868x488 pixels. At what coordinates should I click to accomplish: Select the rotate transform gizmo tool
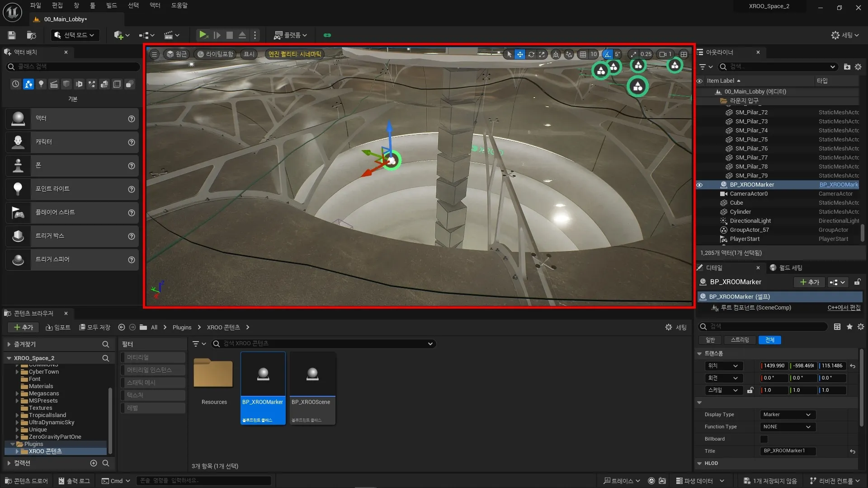click(x=531, y=54)
